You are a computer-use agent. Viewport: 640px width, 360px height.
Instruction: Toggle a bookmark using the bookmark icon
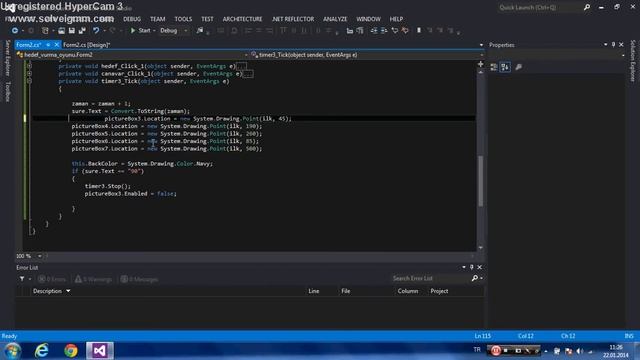(419, 31)
